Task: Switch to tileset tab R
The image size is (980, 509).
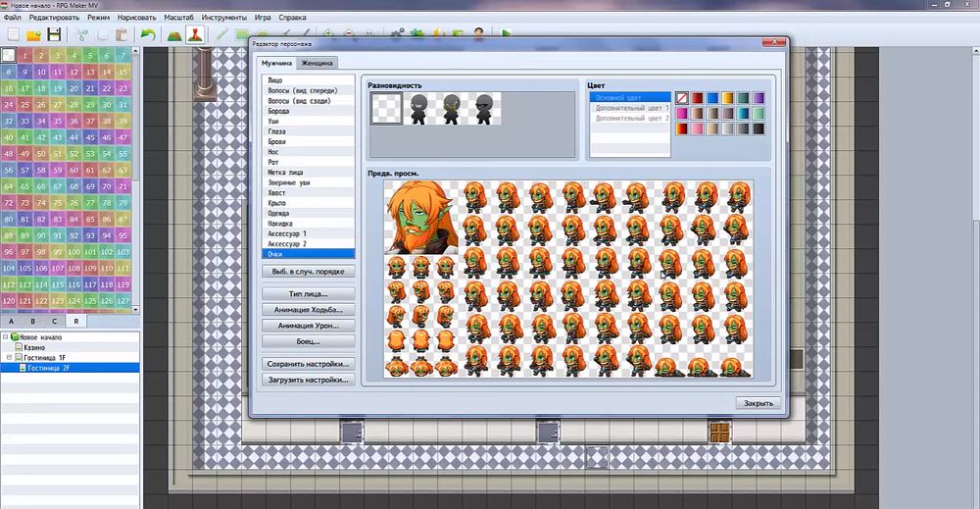Action: click(x=76, y=322)
